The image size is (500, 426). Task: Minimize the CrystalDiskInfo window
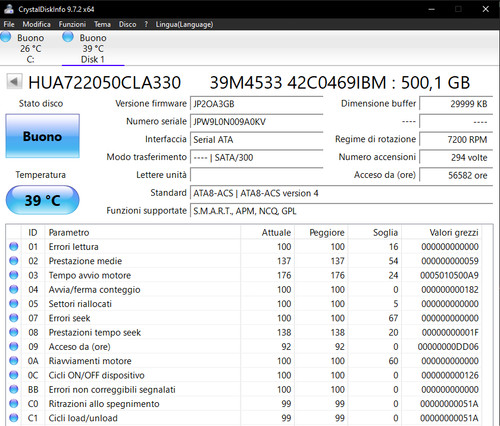pyautogui.click(x=432, y=9)
